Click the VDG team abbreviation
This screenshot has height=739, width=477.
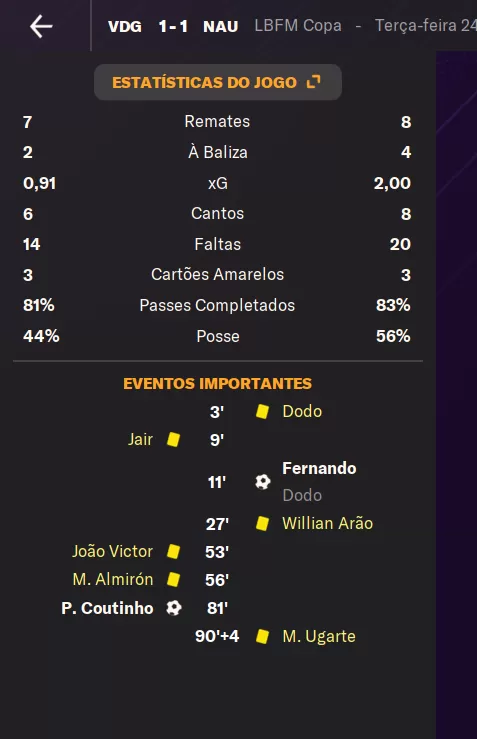click(125, 26)
